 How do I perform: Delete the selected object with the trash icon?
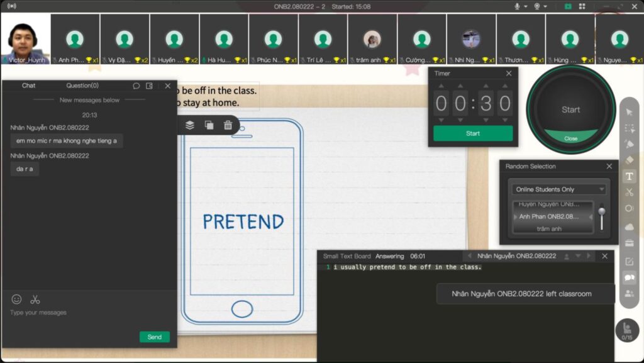pyautogui.click(x=228, y=125)
